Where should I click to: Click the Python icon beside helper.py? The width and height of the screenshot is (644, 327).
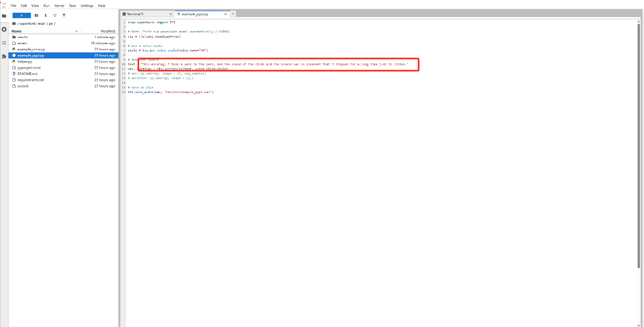click(14, 62)
